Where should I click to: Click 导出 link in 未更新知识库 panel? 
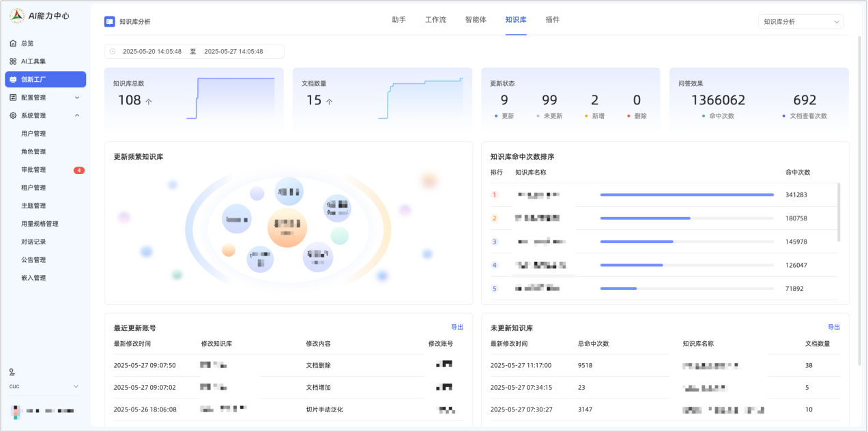pyautogui.click(x=833, y=327)
